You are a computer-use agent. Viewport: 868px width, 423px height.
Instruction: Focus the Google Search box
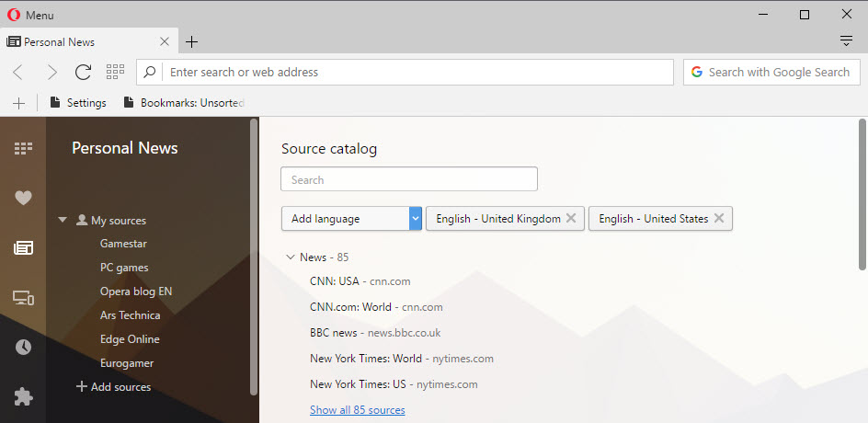coord(771,72)
